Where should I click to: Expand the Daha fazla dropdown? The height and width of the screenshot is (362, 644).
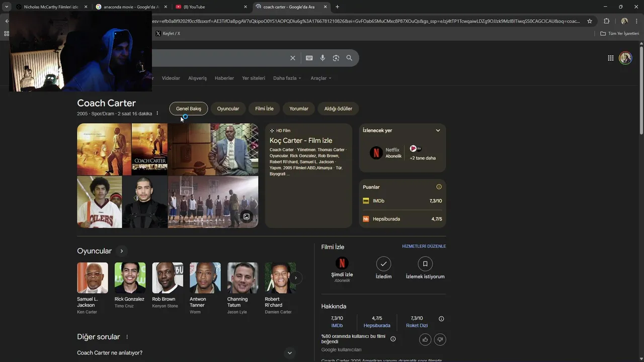coord(287,78)
